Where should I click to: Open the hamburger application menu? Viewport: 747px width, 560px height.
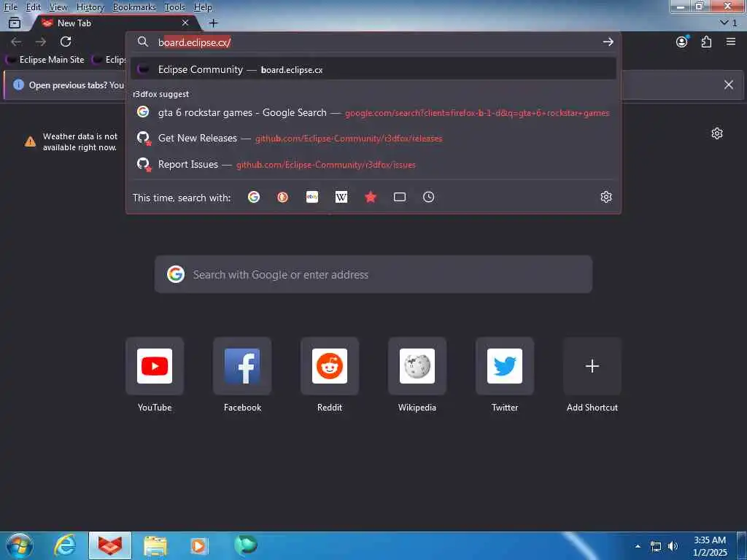(x=731, y=42)
